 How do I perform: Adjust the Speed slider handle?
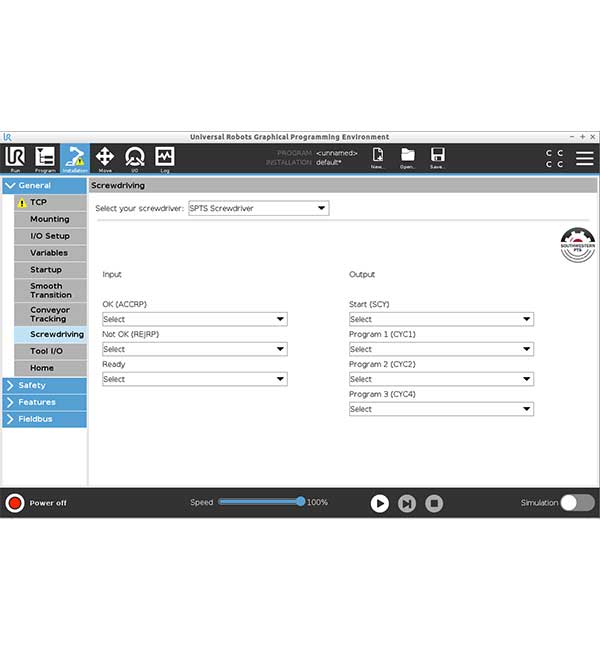click(301, 502)
